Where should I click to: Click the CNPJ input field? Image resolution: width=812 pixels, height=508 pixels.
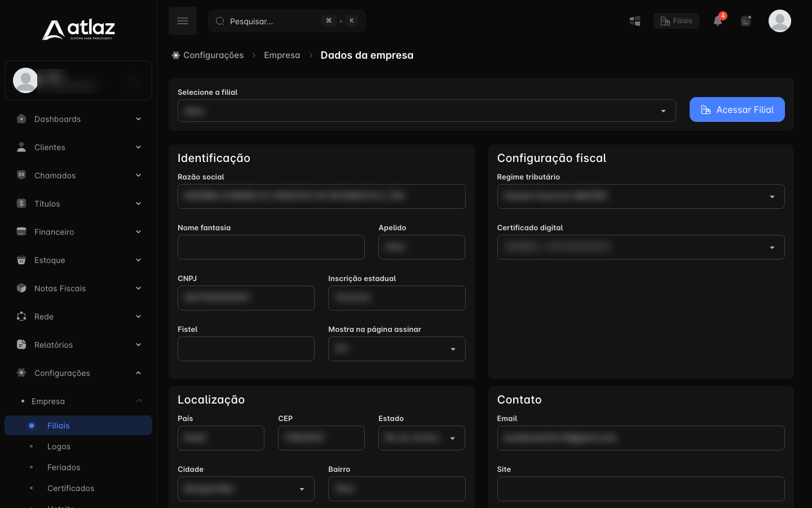click(246, 298)
